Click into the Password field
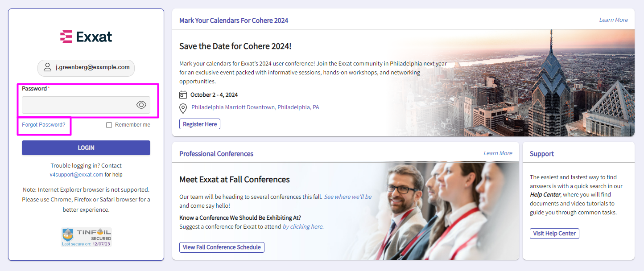This screenshot has width=644, height=271. [78, 105]
